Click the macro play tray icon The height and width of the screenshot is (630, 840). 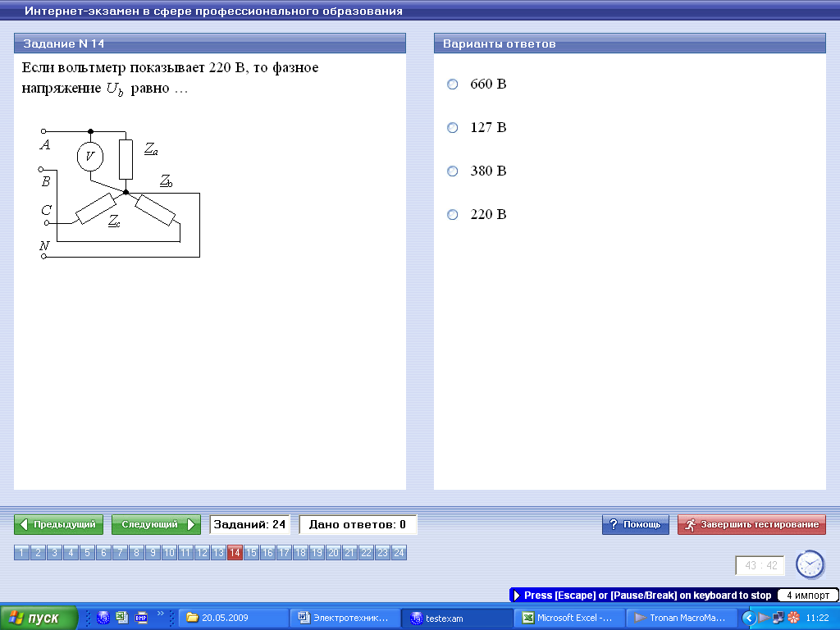click(x=764, y=618)
